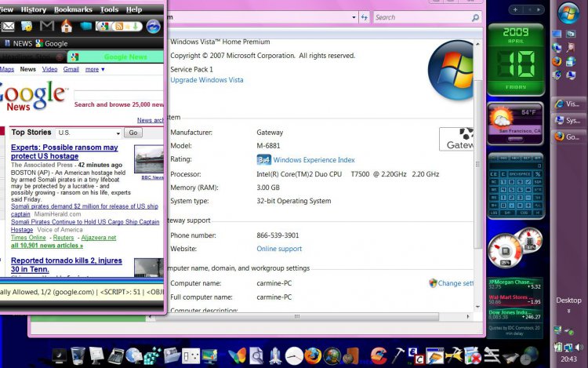Click the RSS feed icon in Firefox address pill
The image size is (588, 368).
pyautogui.click(x=119, y=26)
